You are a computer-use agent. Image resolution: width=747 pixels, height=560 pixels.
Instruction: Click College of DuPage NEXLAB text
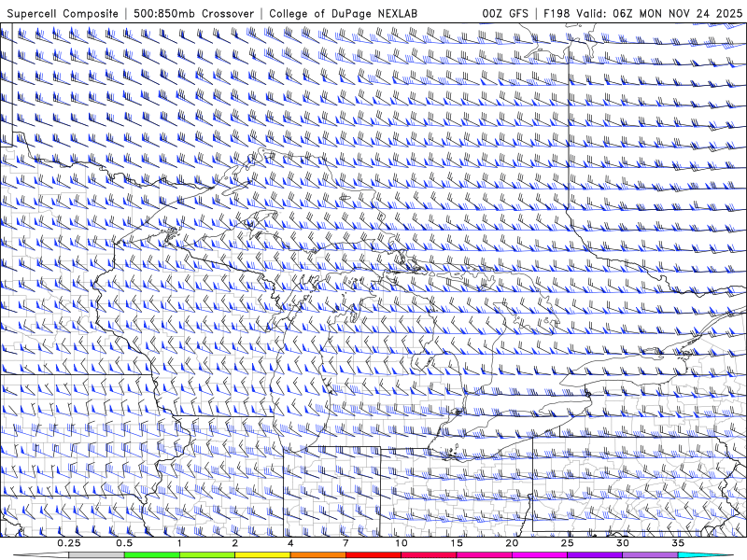click(x=343, y=13)
